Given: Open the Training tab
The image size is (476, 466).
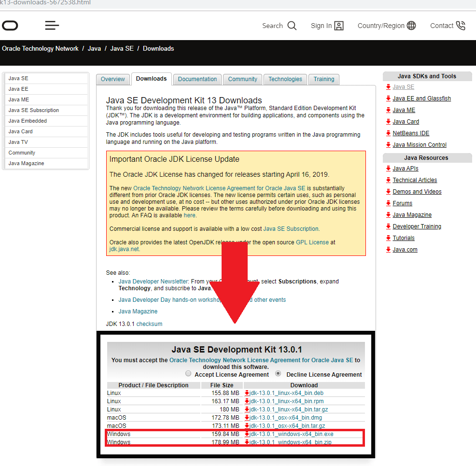Looking at the screenshot, I should click(324, 79).
